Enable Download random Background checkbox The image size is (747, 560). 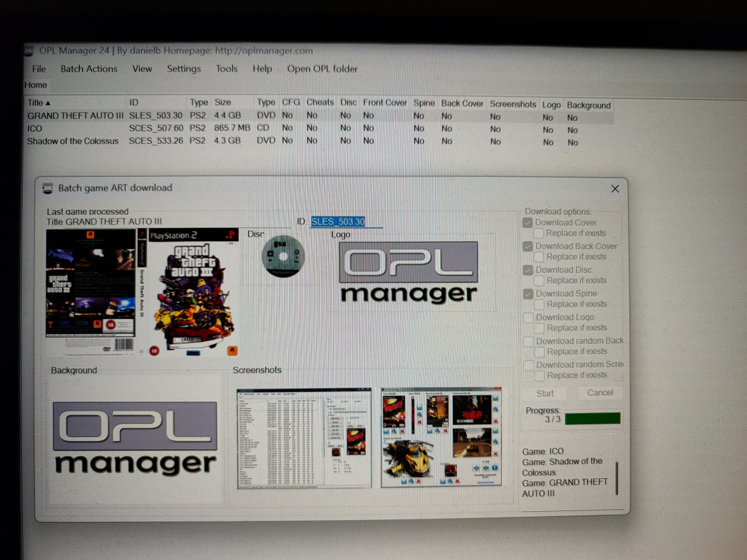(x=529, y=342)
